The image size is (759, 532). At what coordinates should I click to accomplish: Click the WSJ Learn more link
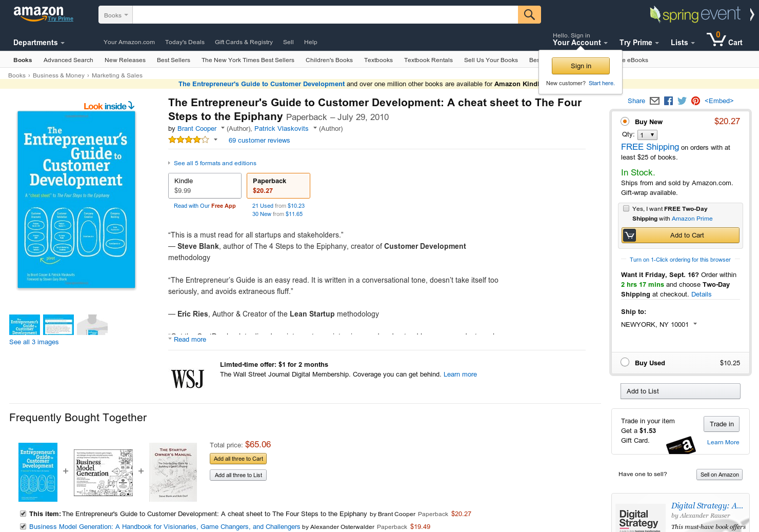(x=460, y=375)
